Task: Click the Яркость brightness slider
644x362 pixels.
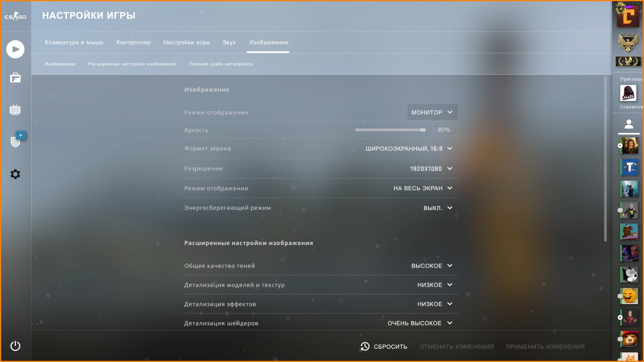Action: click(x=390, y=130)
